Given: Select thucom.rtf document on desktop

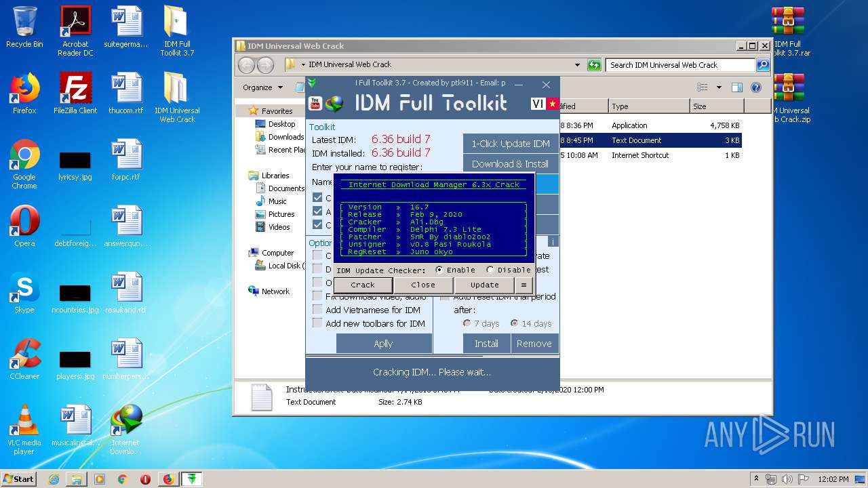Looking at the screenshot, I should (126, 94).
